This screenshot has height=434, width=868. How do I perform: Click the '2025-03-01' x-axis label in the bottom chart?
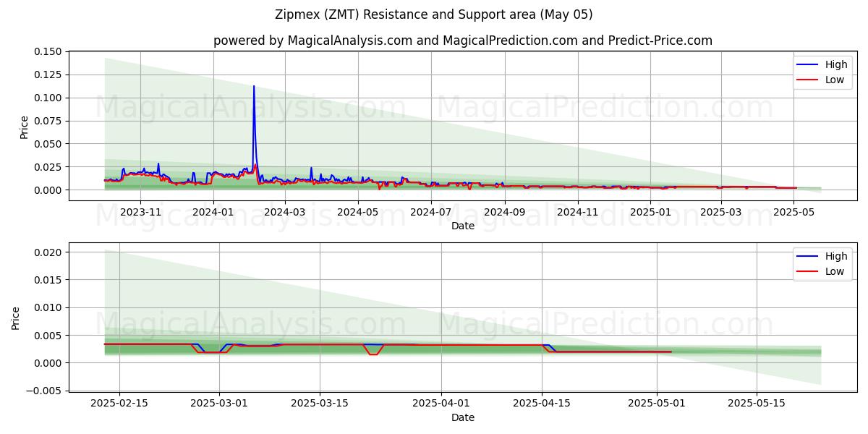pos(220,404)
